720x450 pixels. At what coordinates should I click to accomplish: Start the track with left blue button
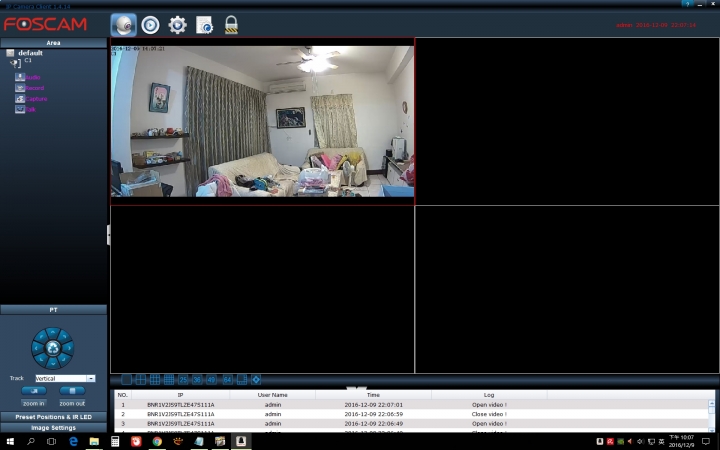coord(34,391)
